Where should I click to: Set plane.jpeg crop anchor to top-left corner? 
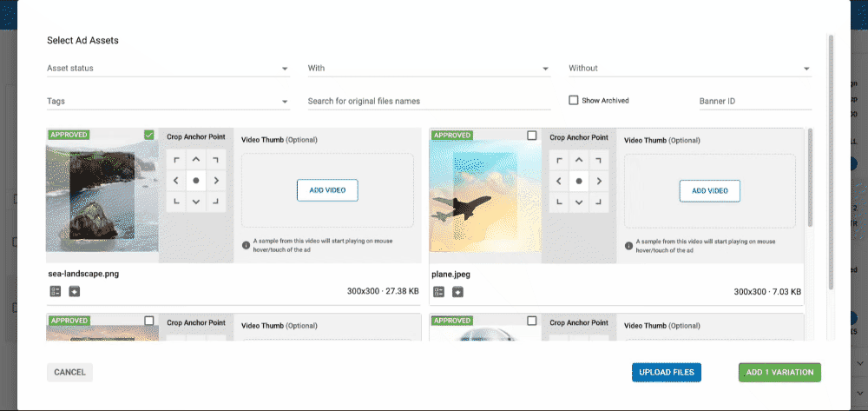pyautogui.click(x=559, y=160)
